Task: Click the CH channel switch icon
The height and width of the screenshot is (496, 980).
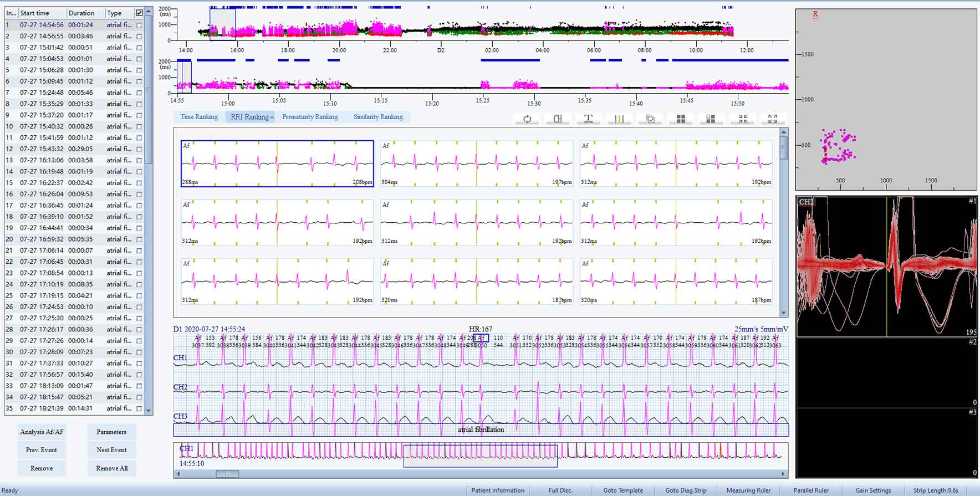Action: [558, 119]
